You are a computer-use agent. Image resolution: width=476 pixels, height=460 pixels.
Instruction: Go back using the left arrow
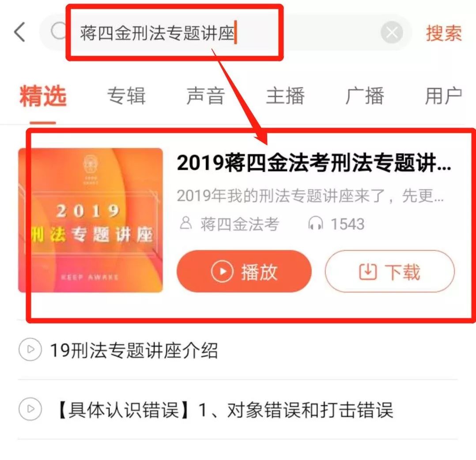point(19,32)
